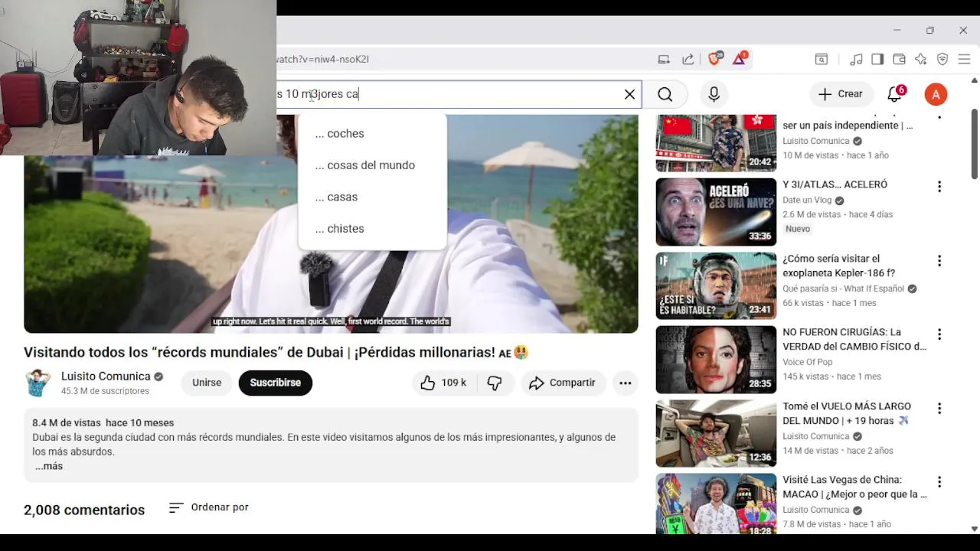Open the Leo AI sparkle icon
The width and height of the screenshot is (980, 551).
pos(920,59)
